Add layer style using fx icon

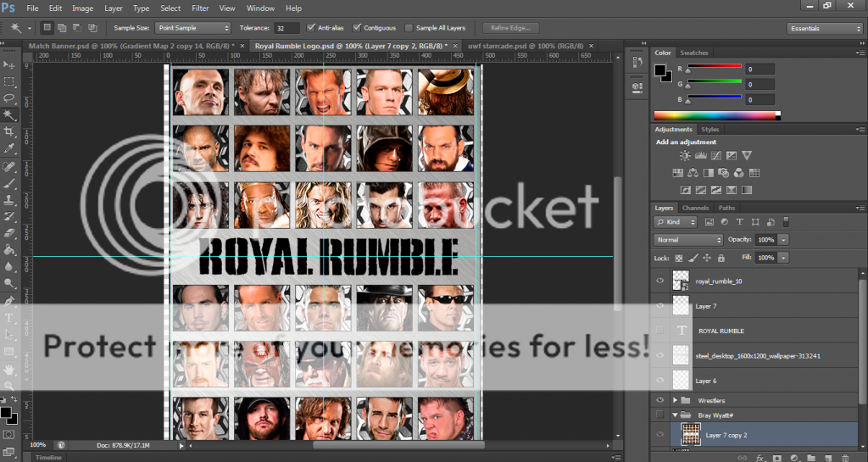760,457
